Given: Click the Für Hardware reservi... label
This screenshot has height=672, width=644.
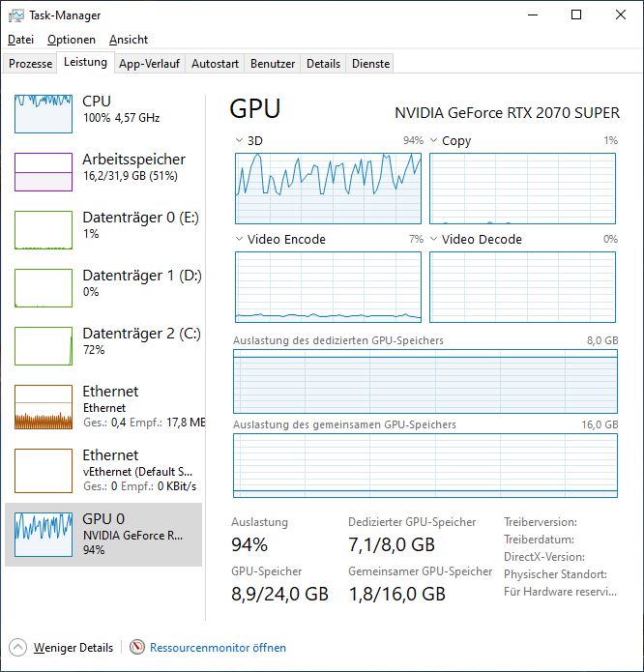Looking at the screenshot, I should 561,592.
